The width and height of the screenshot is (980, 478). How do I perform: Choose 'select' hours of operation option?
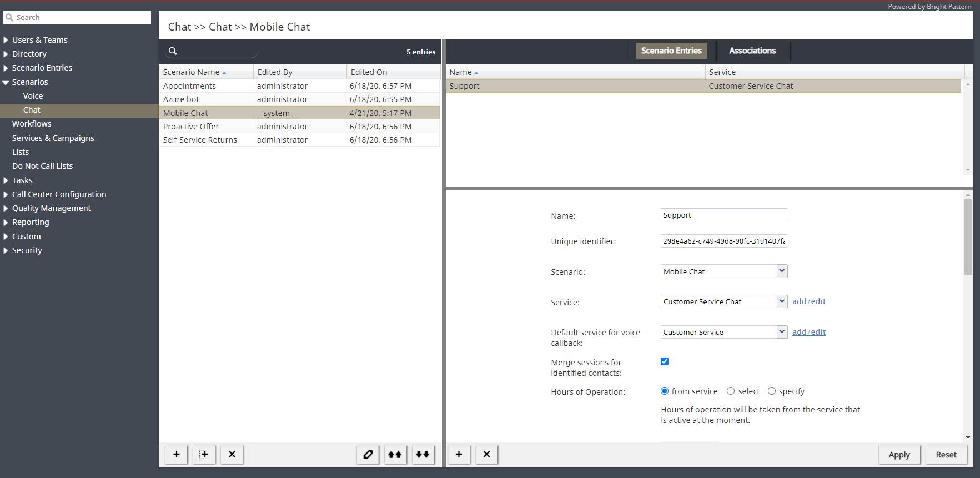coord(731,391)
